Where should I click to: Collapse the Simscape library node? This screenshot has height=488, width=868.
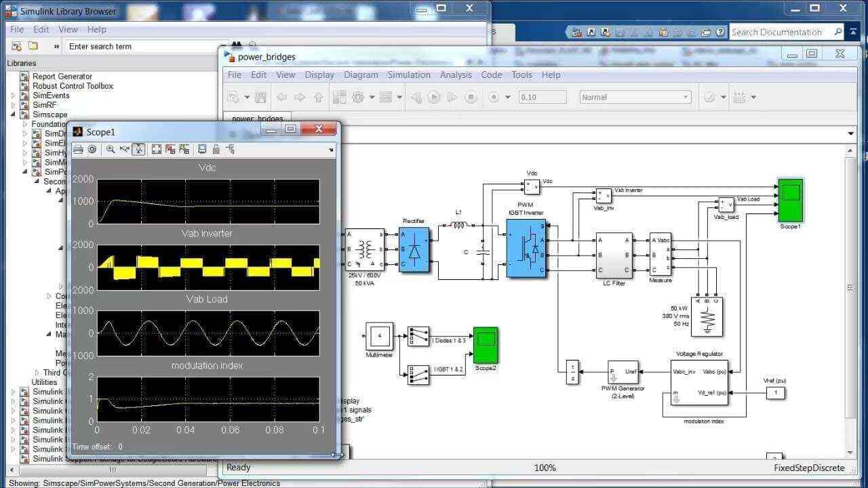pos(13,115)
